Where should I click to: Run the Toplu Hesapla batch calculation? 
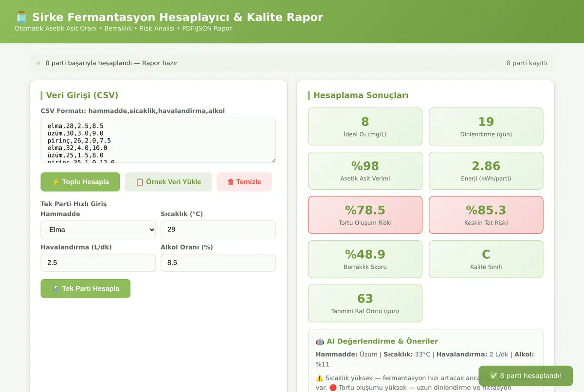click(x=80, y=182)
